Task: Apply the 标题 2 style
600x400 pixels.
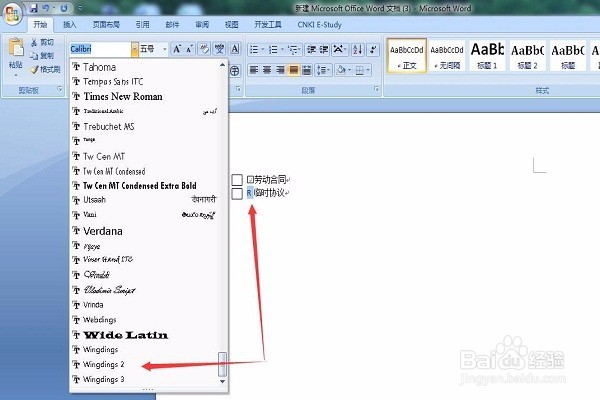Action: [527, 56]
